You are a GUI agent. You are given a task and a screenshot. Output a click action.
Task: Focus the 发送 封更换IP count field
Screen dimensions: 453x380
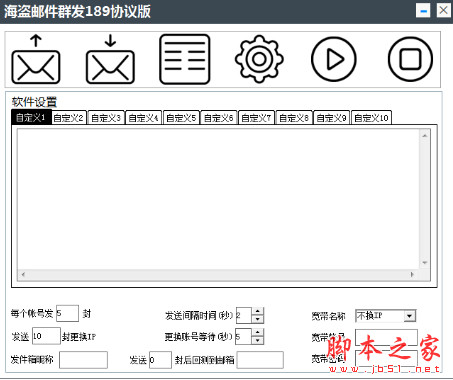[46, 336]
